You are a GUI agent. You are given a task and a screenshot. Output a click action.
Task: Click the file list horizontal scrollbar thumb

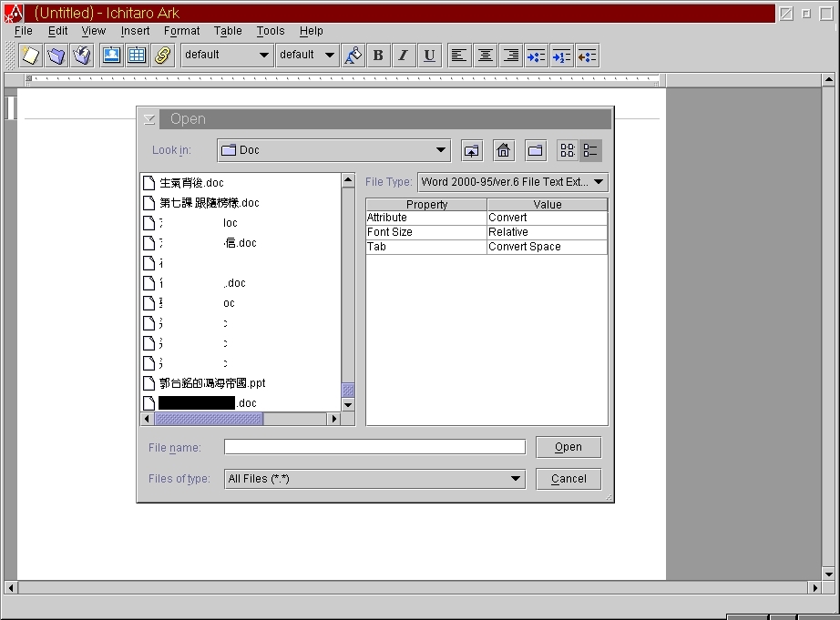[x=209, y=419]
